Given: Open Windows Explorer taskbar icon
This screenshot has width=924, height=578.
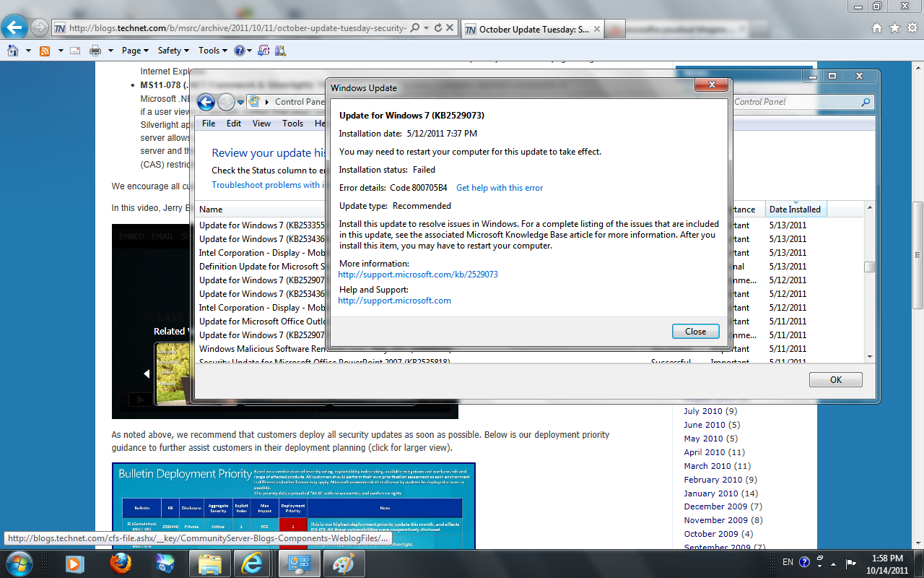Looking at the screenshot, I should point(210,564).
